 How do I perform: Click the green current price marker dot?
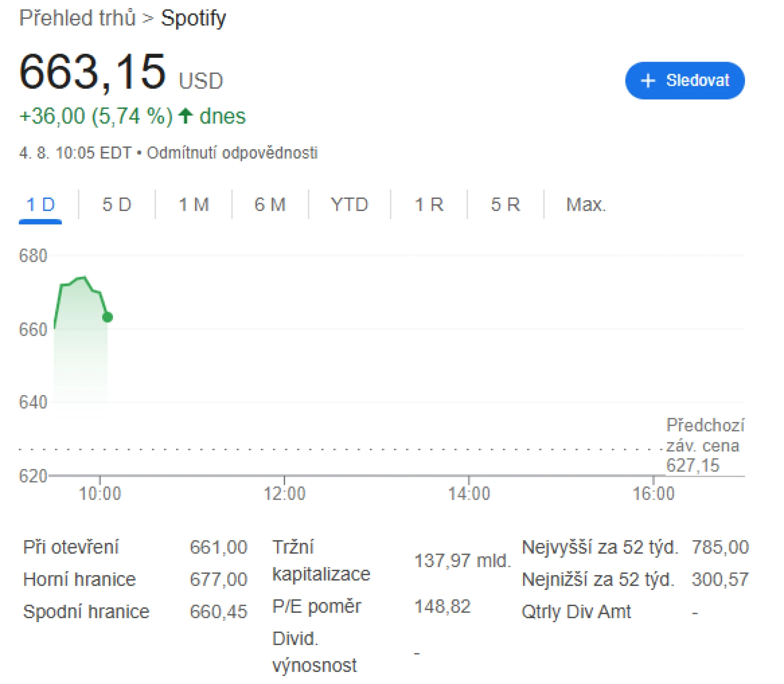click(108, 317)
